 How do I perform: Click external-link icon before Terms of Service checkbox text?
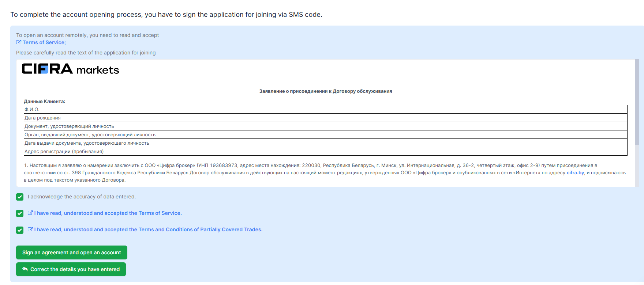click(x=30, y=213)
